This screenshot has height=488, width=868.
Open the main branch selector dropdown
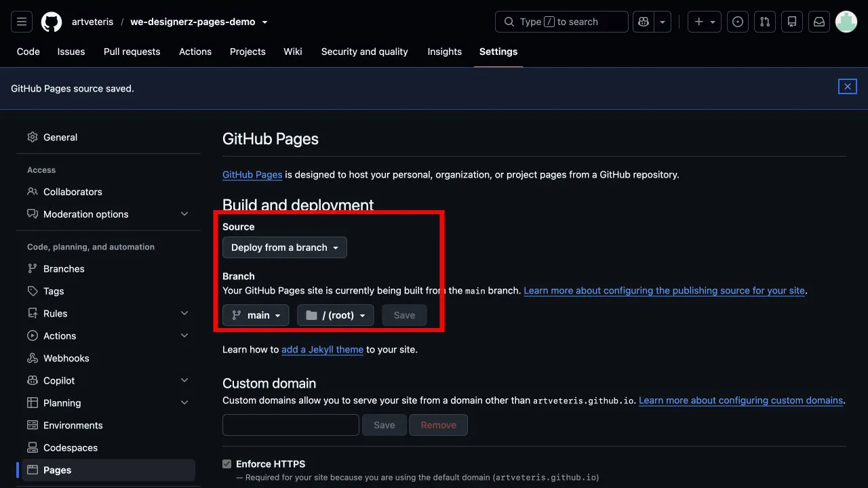click(256, 315)
